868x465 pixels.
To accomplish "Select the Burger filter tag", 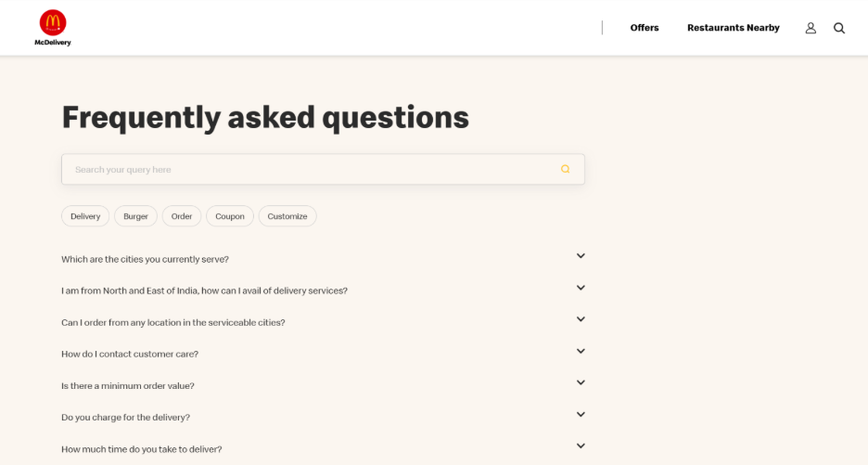I will [135, 216].
